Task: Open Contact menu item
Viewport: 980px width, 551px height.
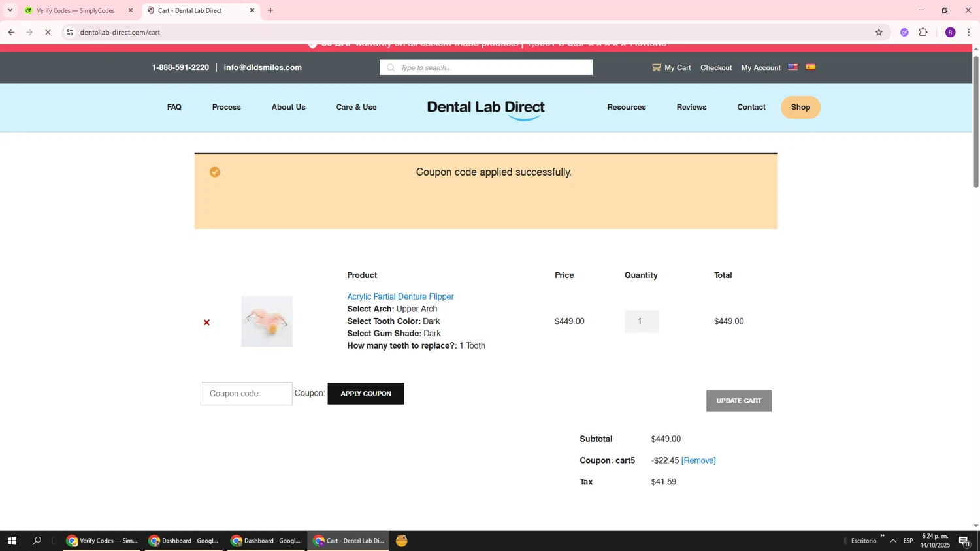Action: pyautogui.click(x=751, y=107)
